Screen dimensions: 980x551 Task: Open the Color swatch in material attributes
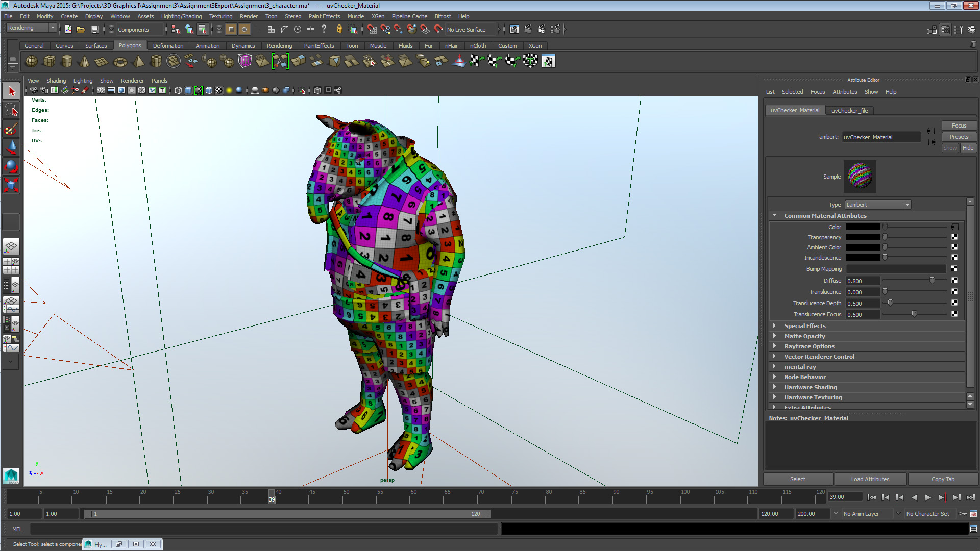tap(863, 227)
